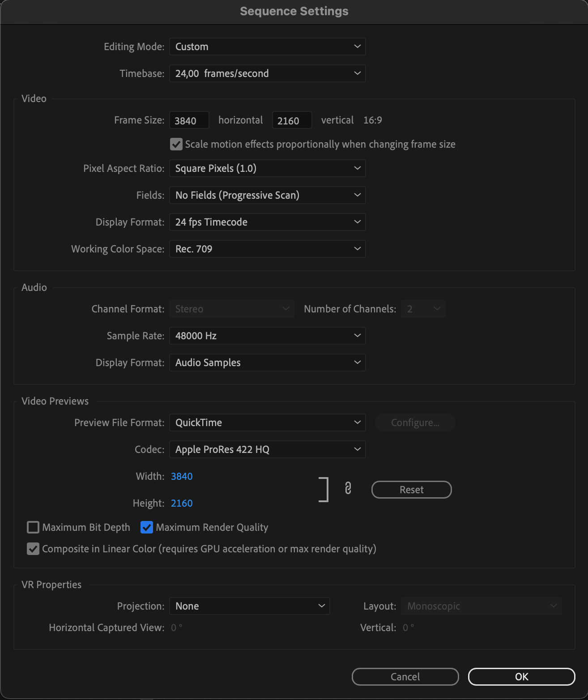The image size is (588, 700).
Task: Open Preview File Format dropdown
Action: [267, 423]
